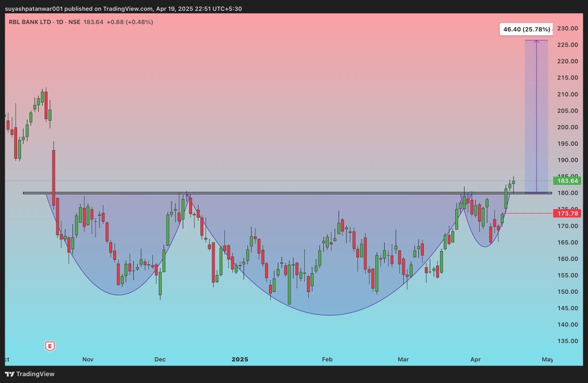This screenshot has width=588, height=383.
Task: Click the 220.00 price axis label
Action: pyautogui.click(x=567, y=61)
